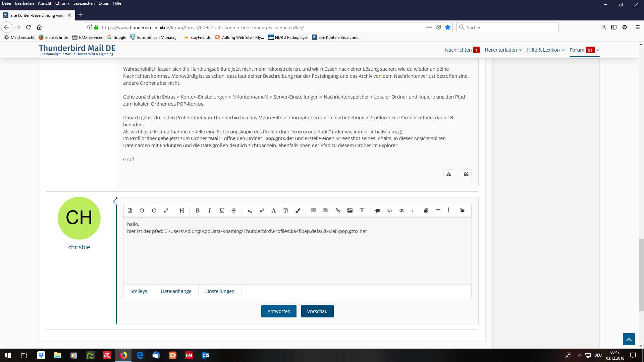Click the Vorschau preview button

pos(317,311)
